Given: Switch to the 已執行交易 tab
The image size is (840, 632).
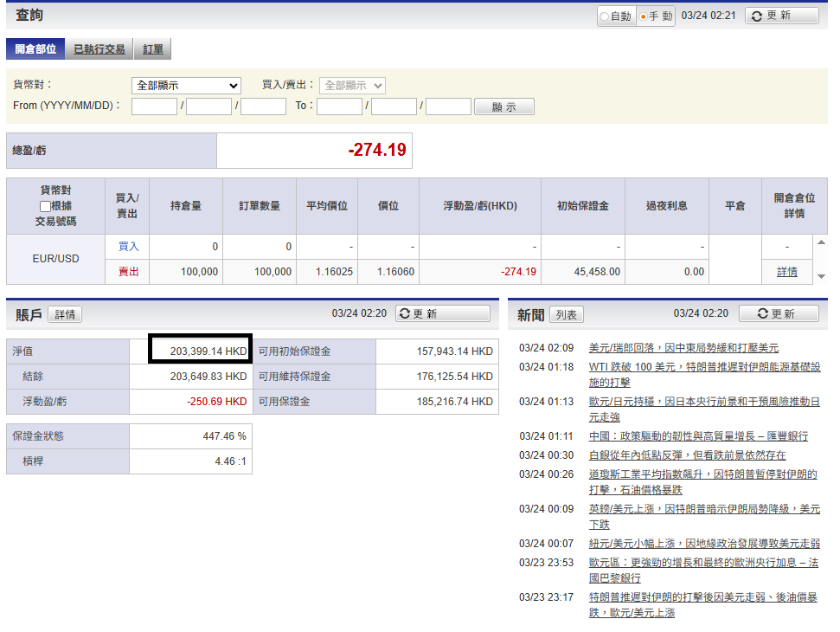Looking at the screenshot, I should 99,48.
